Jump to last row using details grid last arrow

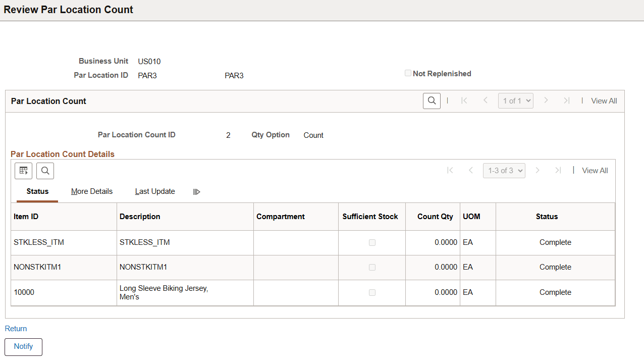tap(558, 170)
